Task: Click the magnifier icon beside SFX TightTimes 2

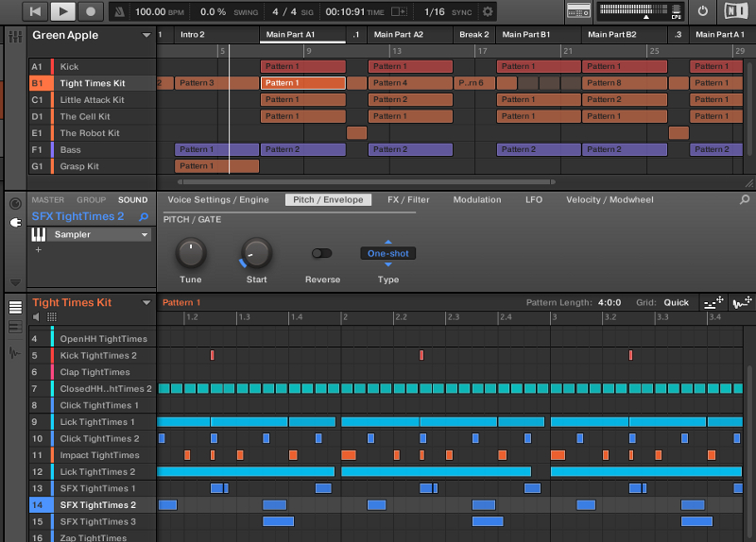Action: [x=144, y=217]
